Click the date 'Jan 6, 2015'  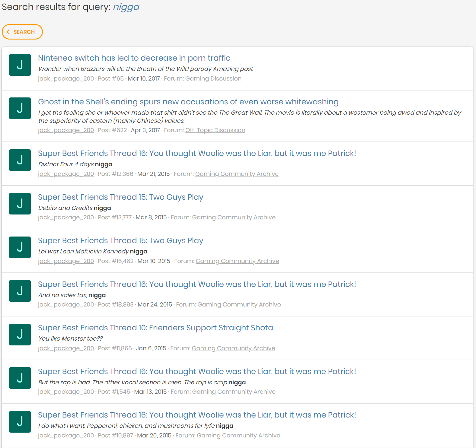151,348
